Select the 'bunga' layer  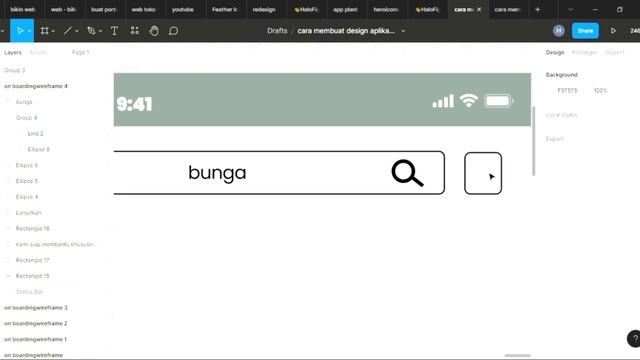pyautogui.click(x=24, y=102)
